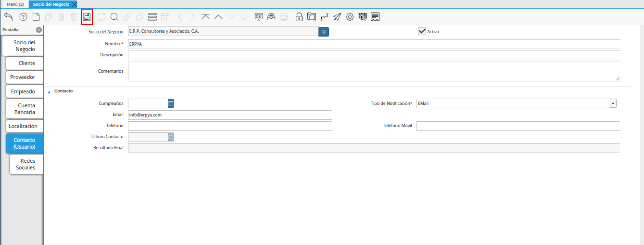Open the Empleado side tab
The image size is (644, 245).
pos(25,91)
